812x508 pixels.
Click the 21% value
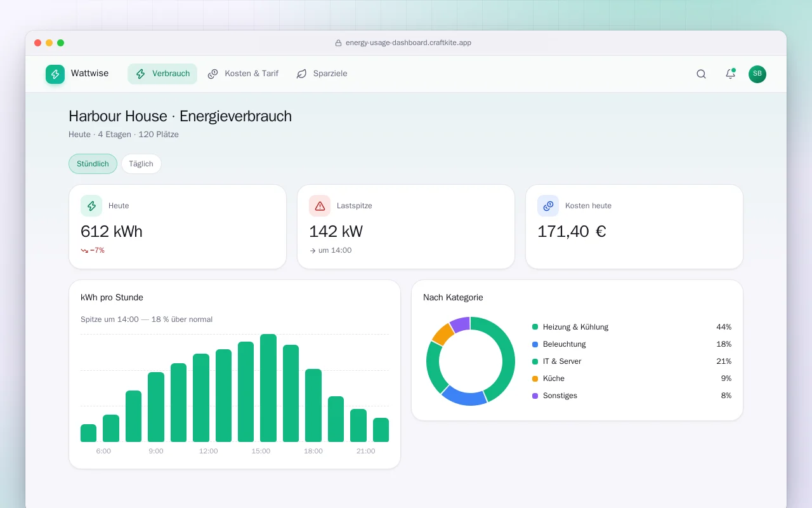(724, 361)
